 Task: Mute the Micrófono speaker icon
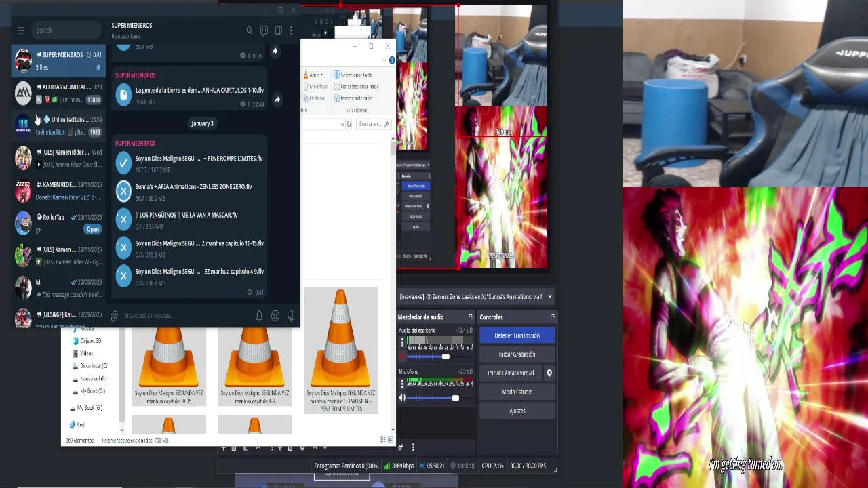point(402,398)
